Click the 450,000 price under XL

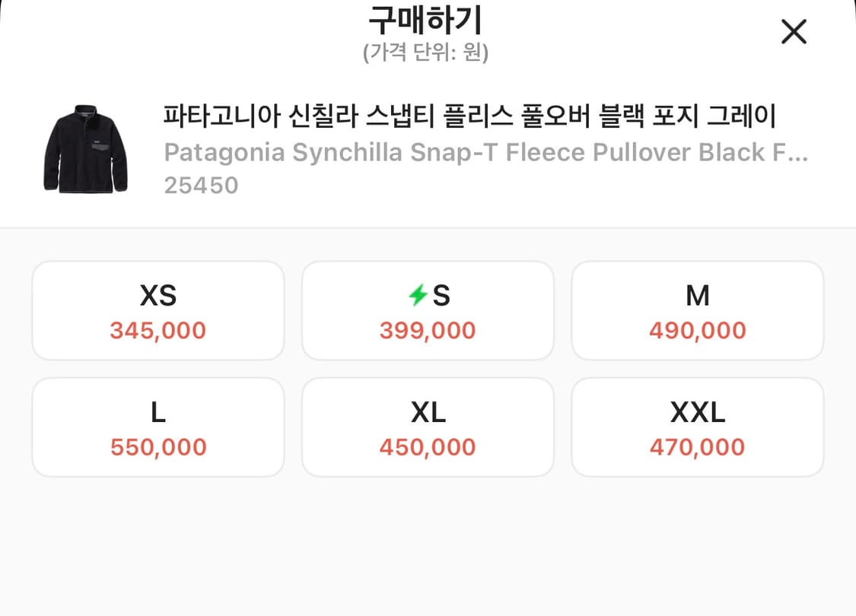[x=428, y=447]
